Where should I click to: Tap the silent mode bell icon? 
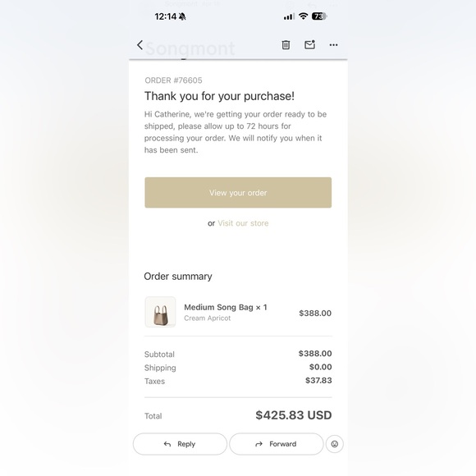tap(182, 16)
